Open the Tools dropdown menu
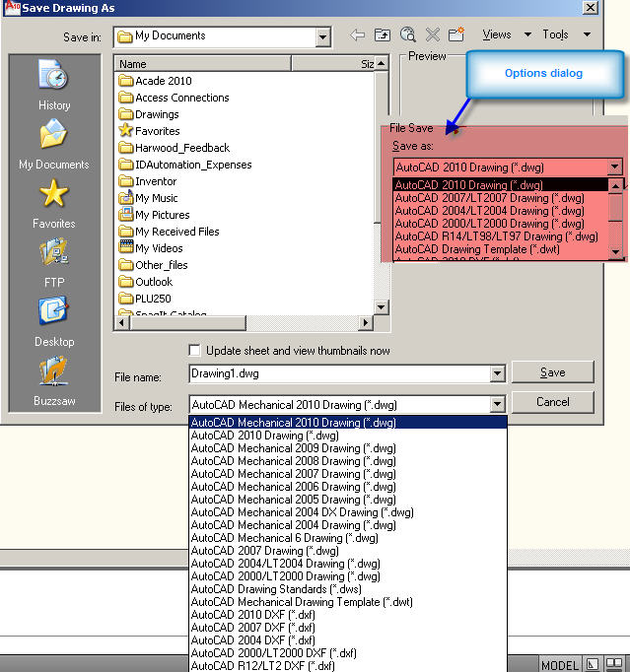Image resolution: width=630 pixels, height=672 pixels. coord(566,34)
